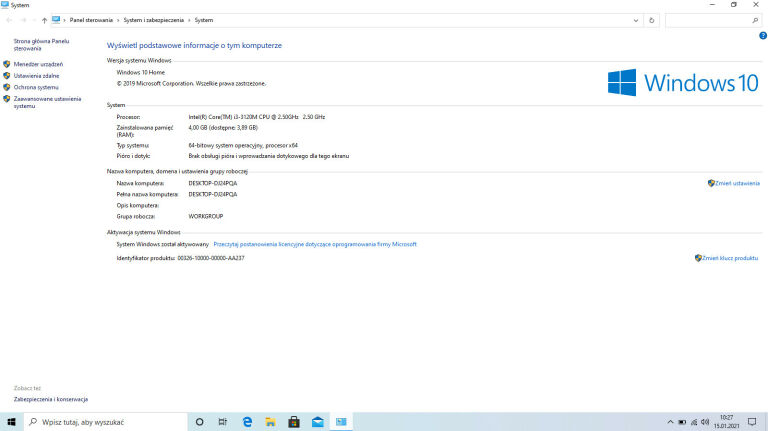Click Zmień klucz produktu link
Image resolution: width=768 pixels, height=431 pixels.
point(730,258)
